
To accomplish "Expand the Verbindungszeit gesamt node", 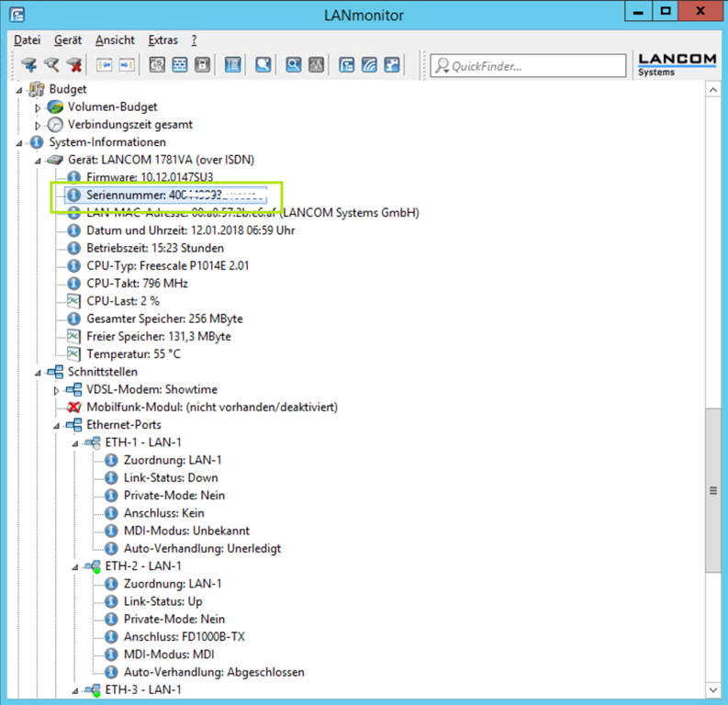I will pos(38,125).
